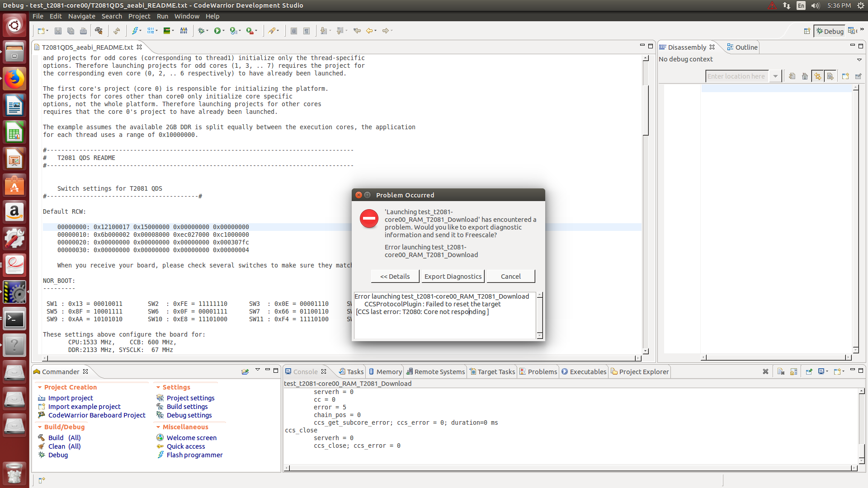Viewport: 868px width, 488px height.
Task: Click the Debug perspective button
Action: pyautogui.click(x=829, y=31)
